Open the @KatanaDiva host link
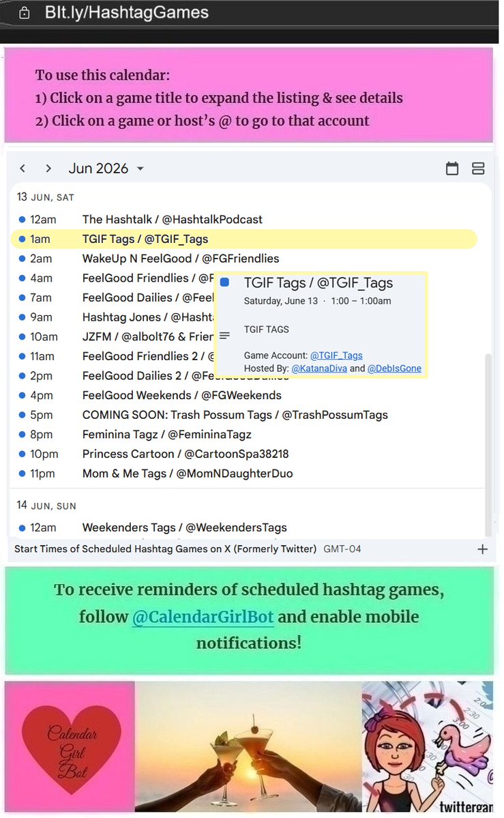Viewport: 504px width, 818px height. pos(319,368)
